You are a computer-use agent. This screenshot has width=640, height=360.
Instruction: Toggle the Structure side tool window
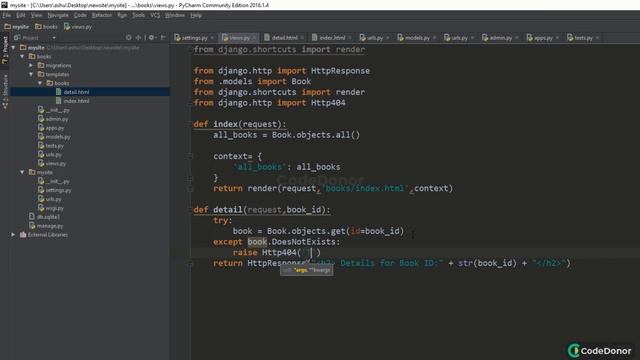(5, 91)
